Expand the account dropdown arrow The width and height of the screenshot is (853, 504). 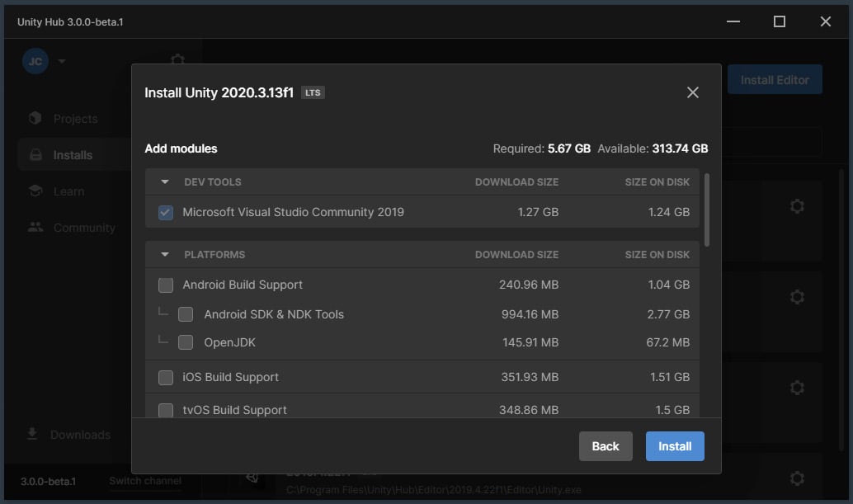pyautogui.click(x=62, y=61)
